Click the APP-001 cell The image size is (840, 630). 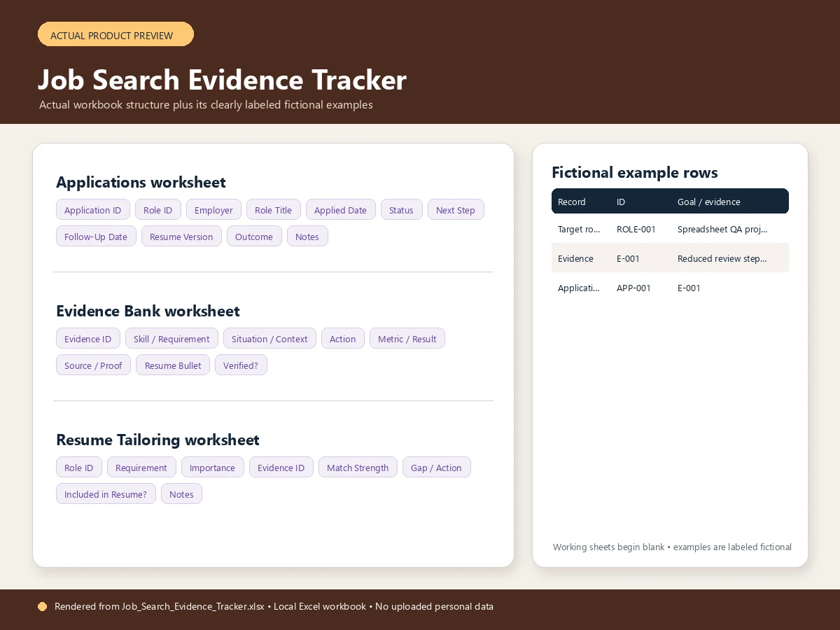pyautogui.click(x=633, y=288)
